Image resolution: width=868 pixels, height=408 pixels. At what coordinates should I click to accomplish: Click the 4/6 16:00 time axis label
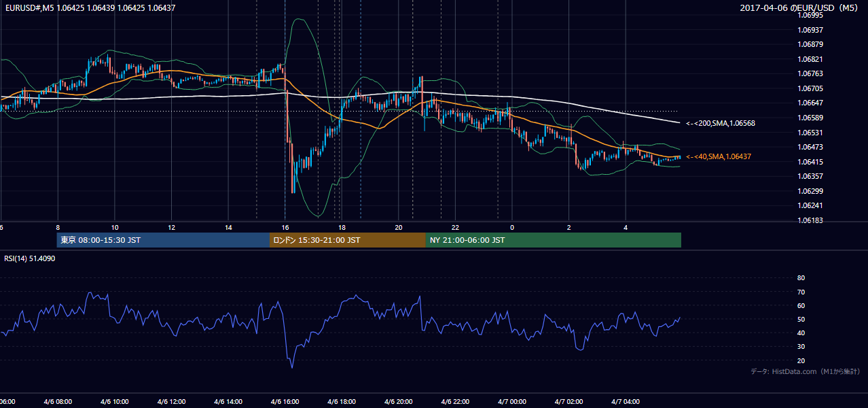[285, 402]
